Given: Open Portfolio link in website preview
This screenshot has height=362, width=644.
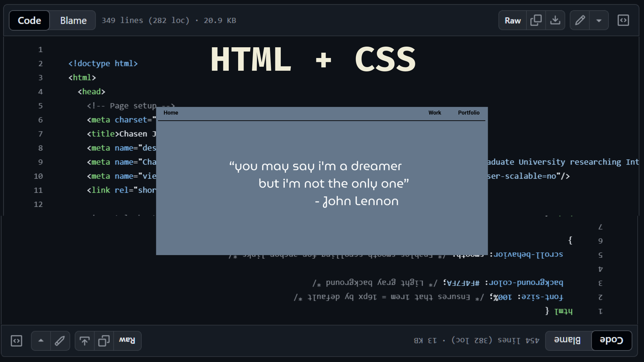Looking at the screenshot, I should click(x=469, y=113).
